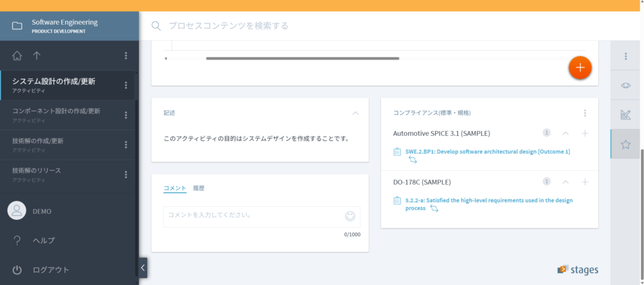Open the emoji picker smiley icon
The height and width of the screenshot is (285, 644).
[350, 216]
